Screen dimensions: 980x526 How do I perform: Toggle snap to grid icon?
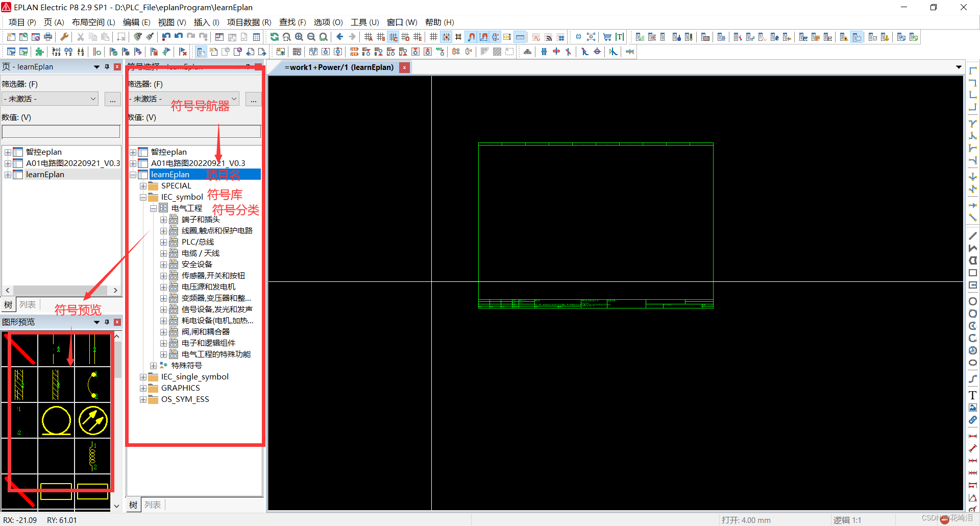click(446, 37)
